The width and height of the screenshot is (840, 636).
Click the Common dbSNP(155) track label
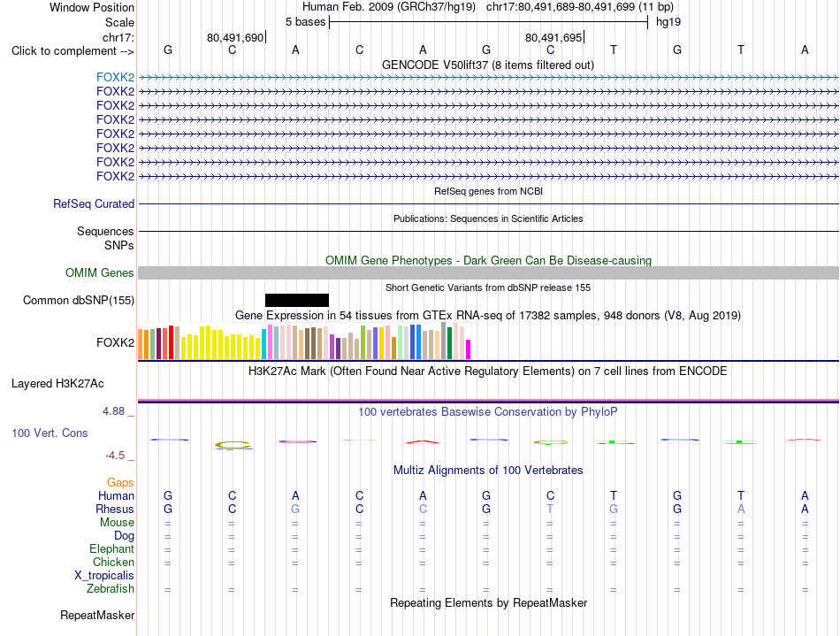(x=79, y=300)
